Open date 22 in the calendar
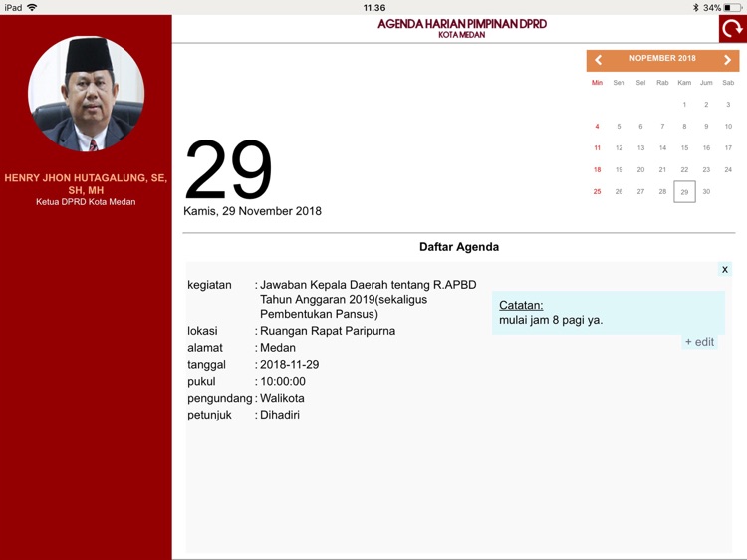The width and height of the screenshot is (747, 560). (x=684, y=170)
